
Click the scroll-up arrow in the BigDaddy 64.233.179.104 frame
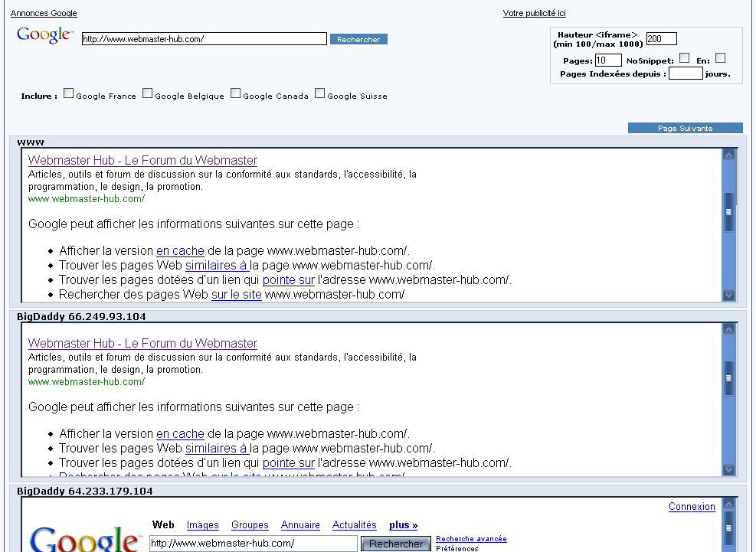point(728,505)
